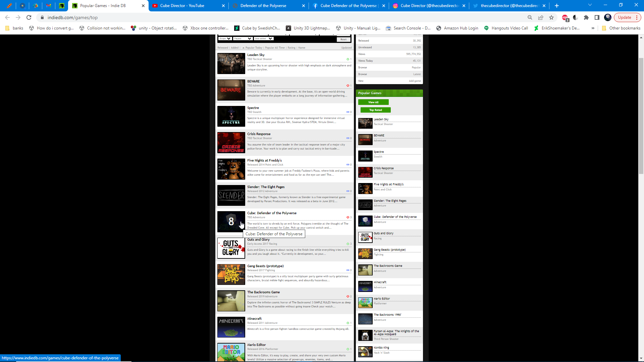Open the dark mode extension half-circle icon
Screen dimensions: 644x362
point(576,17)
